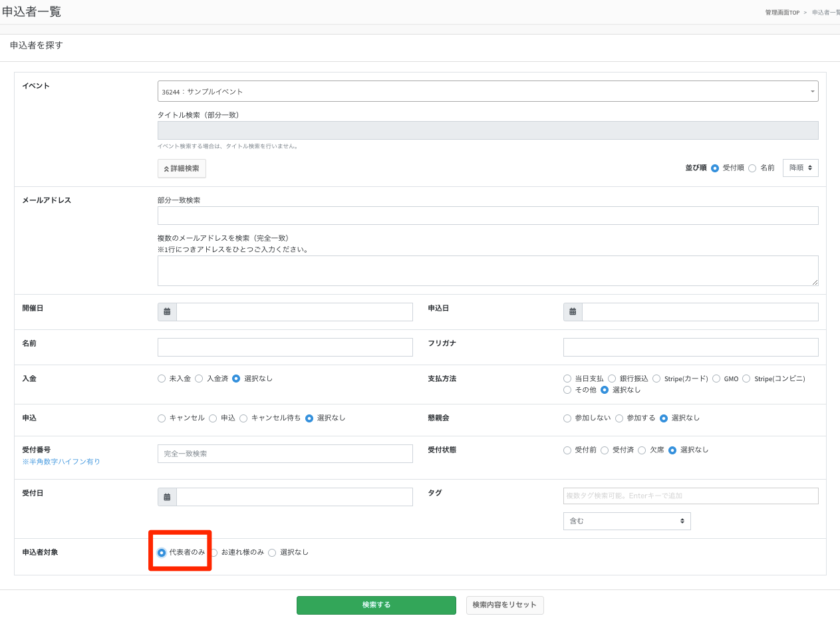
Task: Select 参加しない for 懇親会
Action: (567, 418)
